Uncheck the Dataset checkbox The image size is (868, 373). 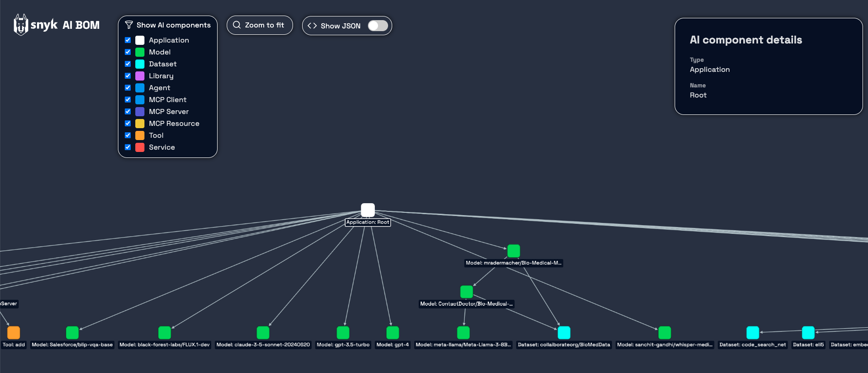coord(128,64)
